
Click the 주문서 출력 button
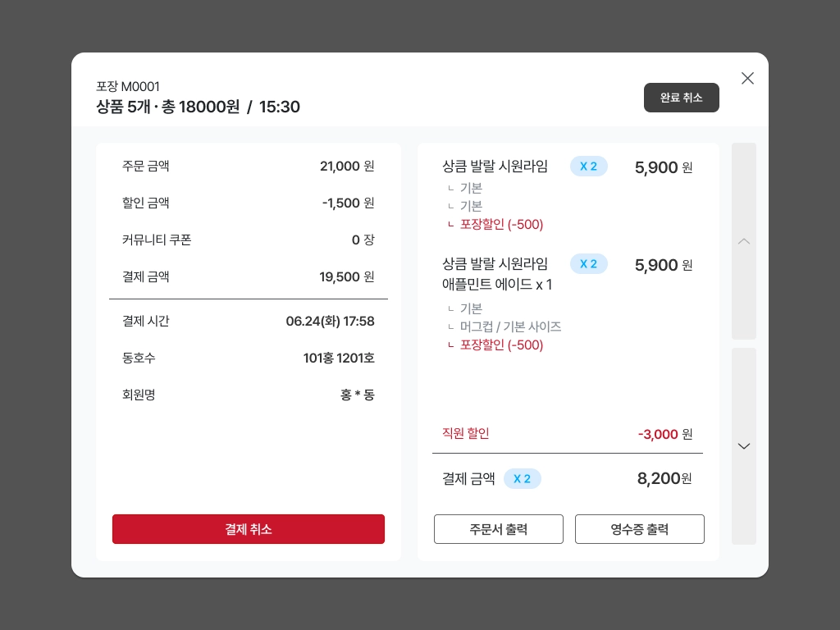pos(498,529)
